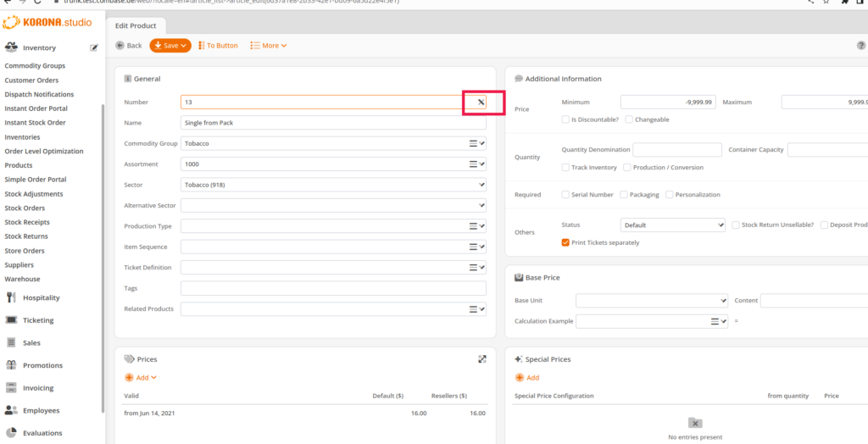The image size is (868, 444).
Task: Select price row from Jun 14, 2021
Action: click(304, 413)
